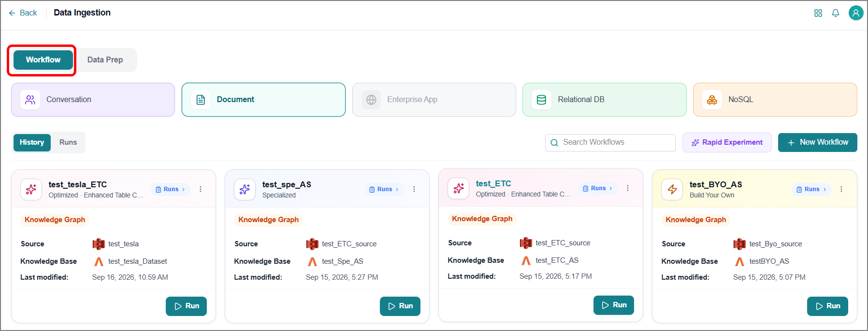
Task: Show the Runs tab next to History
Action: tap(68, 142)
